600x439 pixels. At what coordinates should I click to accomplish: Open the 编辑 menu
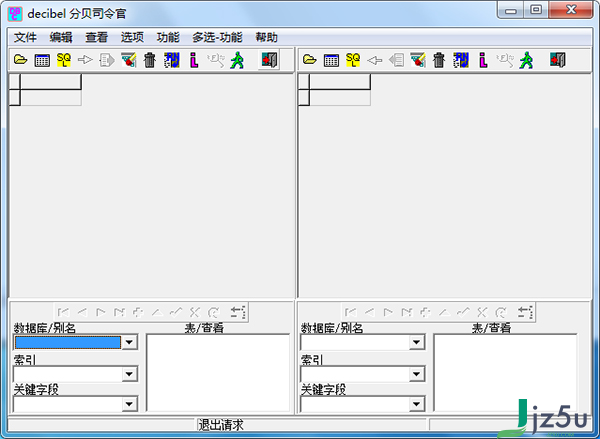(x=61, y=37)
